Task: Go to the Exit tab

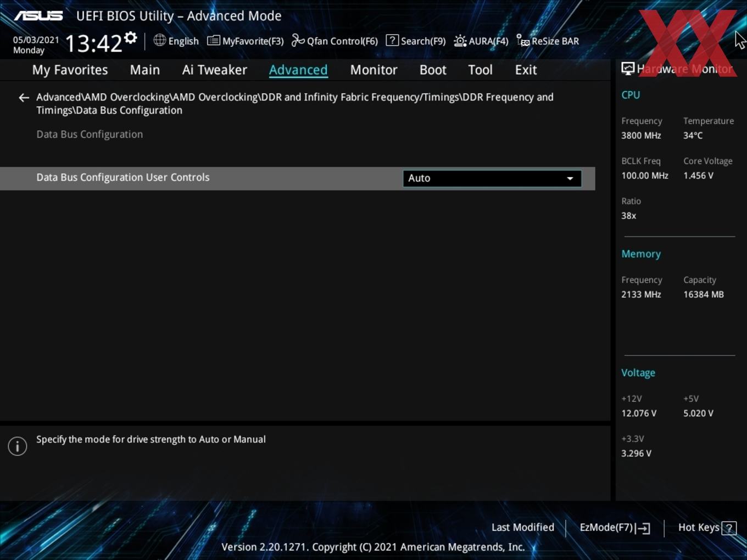Action: pyautogui.click(x=526, y=70)
